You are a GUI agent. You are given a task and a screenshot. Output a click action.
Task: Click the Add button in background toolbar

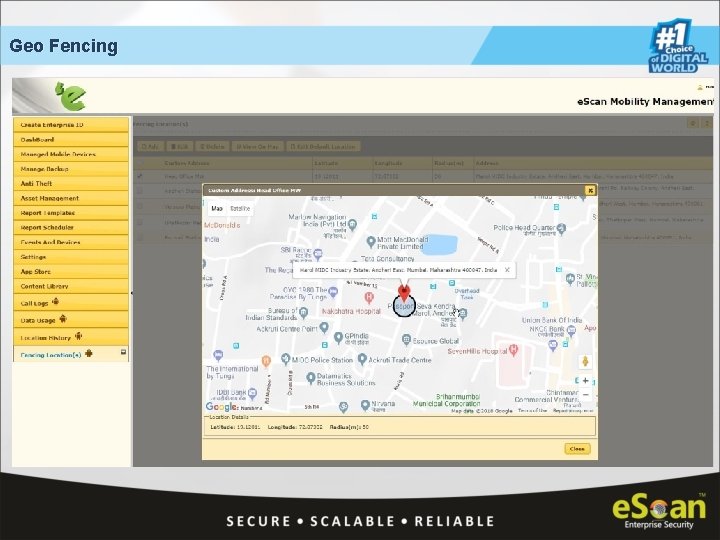(x=150, y=146)
